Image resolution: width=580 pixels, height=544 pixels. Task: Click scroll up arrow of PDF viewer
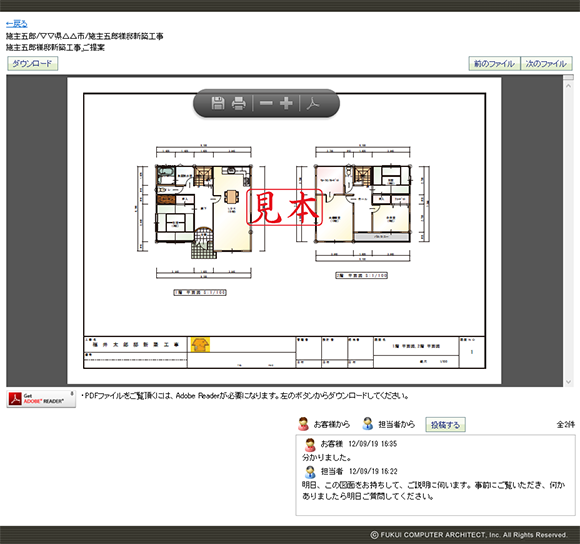(x=569, y=86)
